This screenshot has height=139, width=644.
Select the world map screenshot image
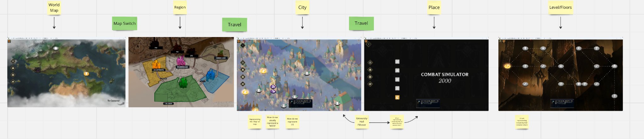coord(66,73)
